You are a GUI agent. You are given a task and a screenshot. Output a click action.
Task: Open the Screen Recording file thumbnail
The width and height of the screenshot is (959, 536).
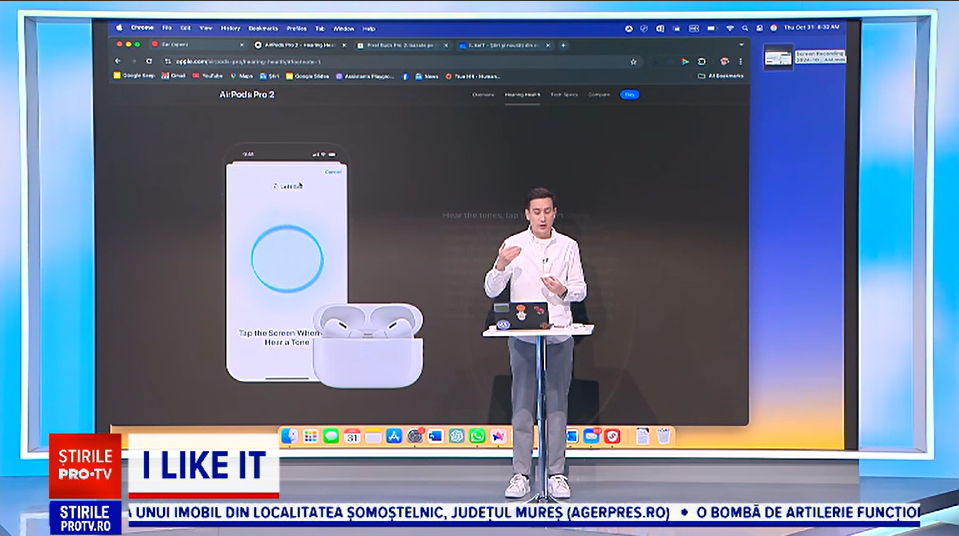(778, 57)
